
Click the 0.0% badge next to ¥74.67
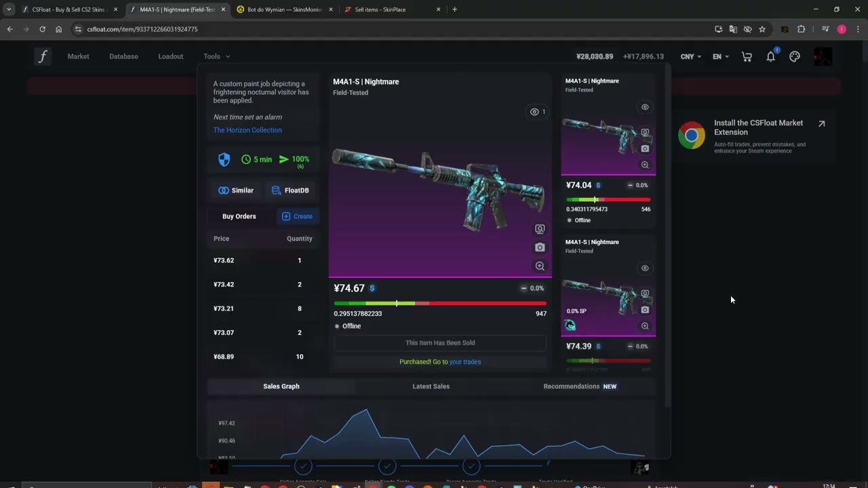[x=532, y=288]
